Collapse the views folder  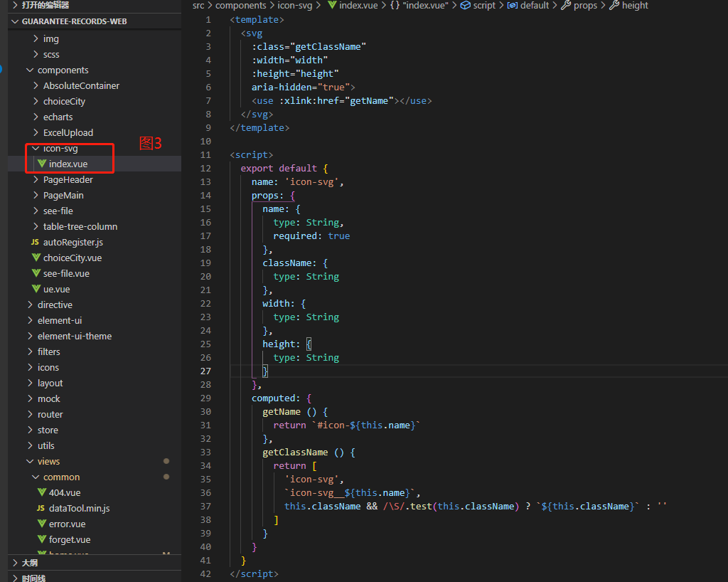point(30,461)
